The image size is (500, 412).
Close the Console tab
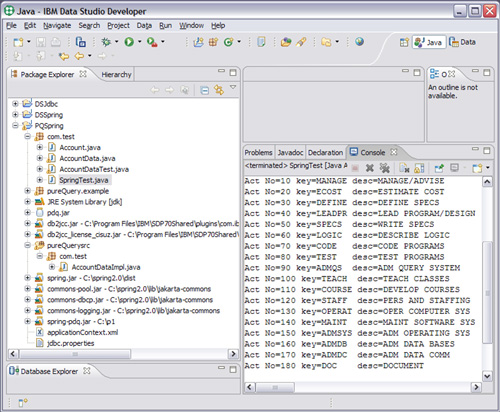click(x=394, y=152)
